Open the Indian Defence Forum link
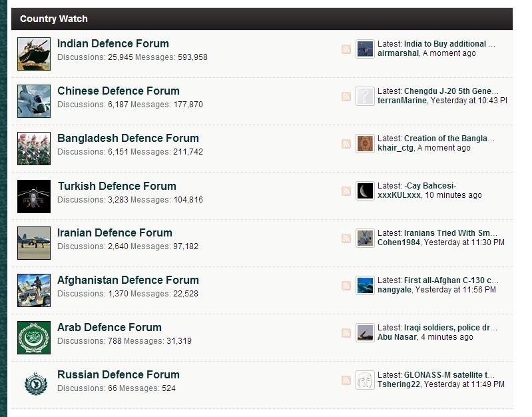The image size is (532, 417). (x=113, y=43)
